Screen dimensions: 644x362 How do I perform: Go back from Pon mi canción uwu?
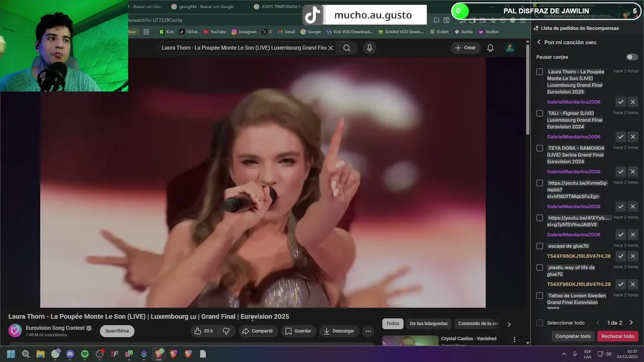[x=538, y=42]
